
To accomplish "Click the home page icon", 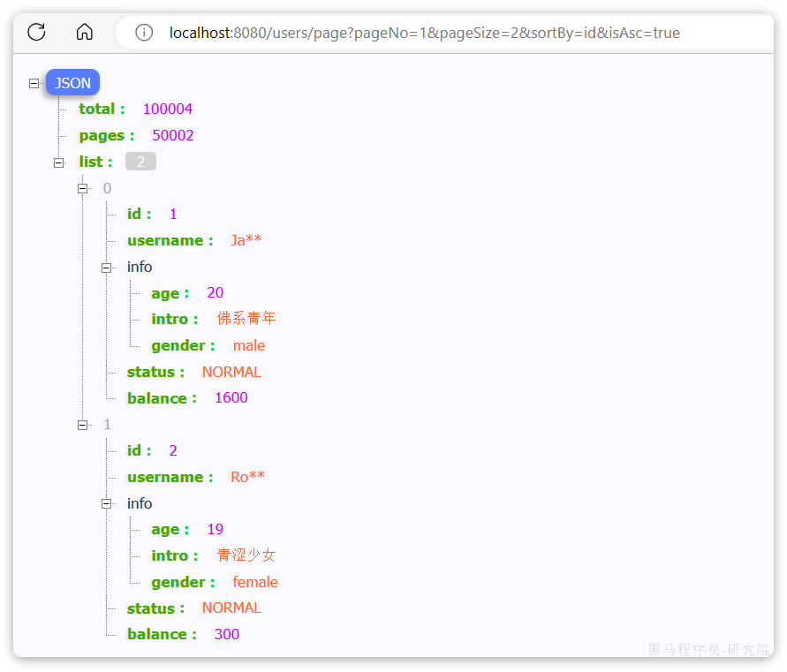I will click(85, 33).
